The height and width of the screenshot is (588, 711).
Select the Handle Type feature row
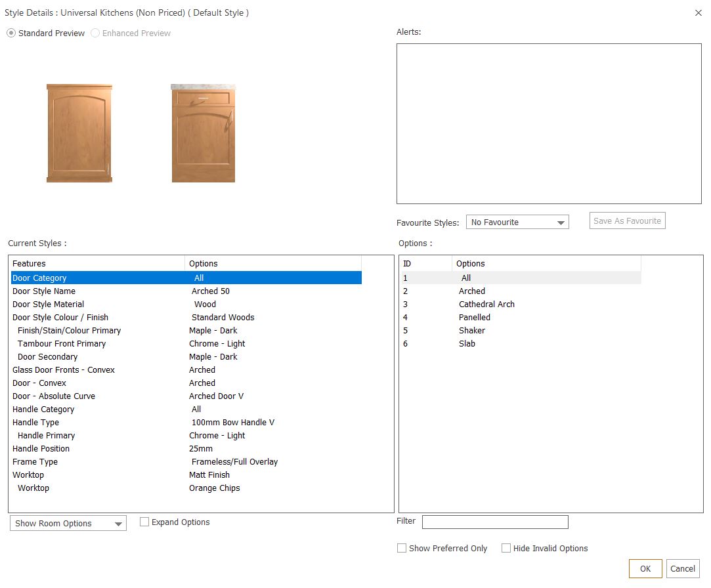[186, 422]
